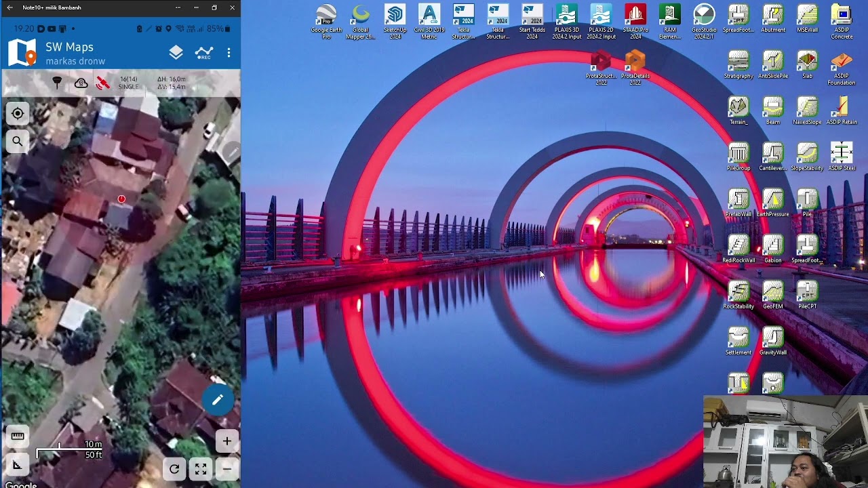Click the 'markas dronw' project name
Image resolution: width=868 pixels, height=488 pixels.
75,62
